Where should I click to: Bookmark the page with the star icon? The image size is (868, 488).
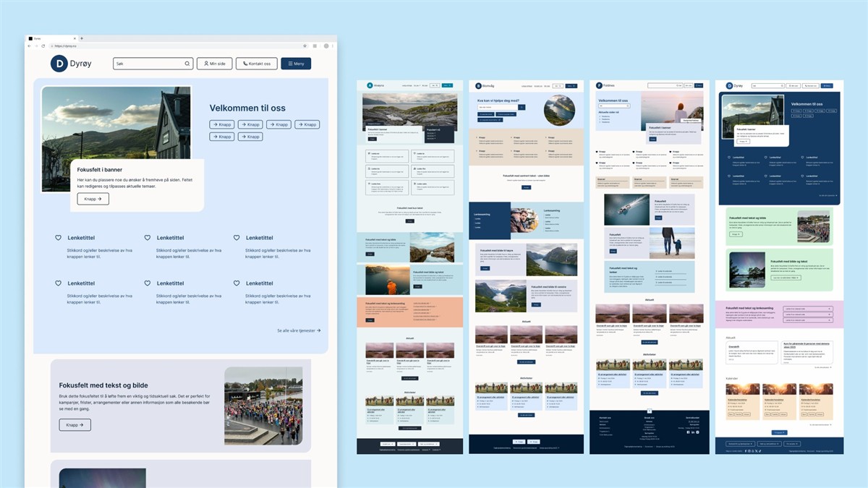point(305,46)
